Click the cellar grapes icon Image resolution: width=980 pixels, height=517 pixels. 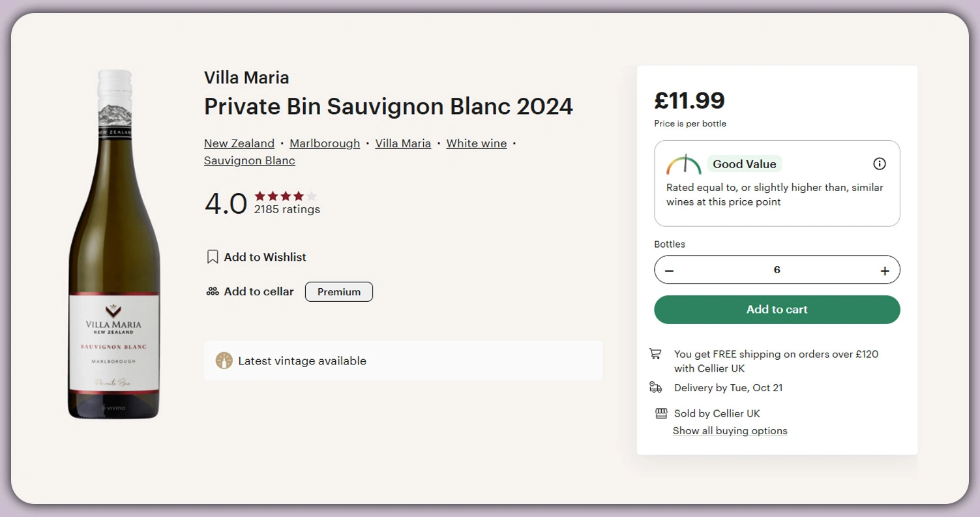212,291
